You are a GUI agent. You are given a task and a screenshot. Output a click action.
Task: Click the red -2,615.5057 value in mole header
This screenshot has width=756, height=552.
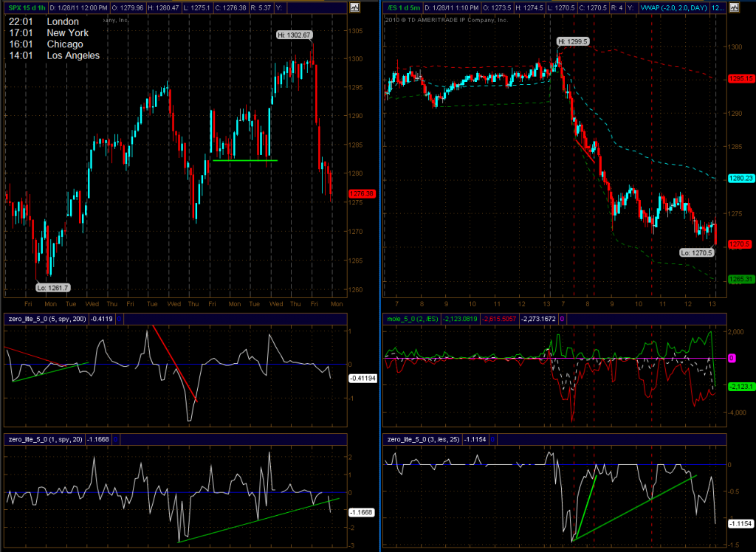point(500,319)
